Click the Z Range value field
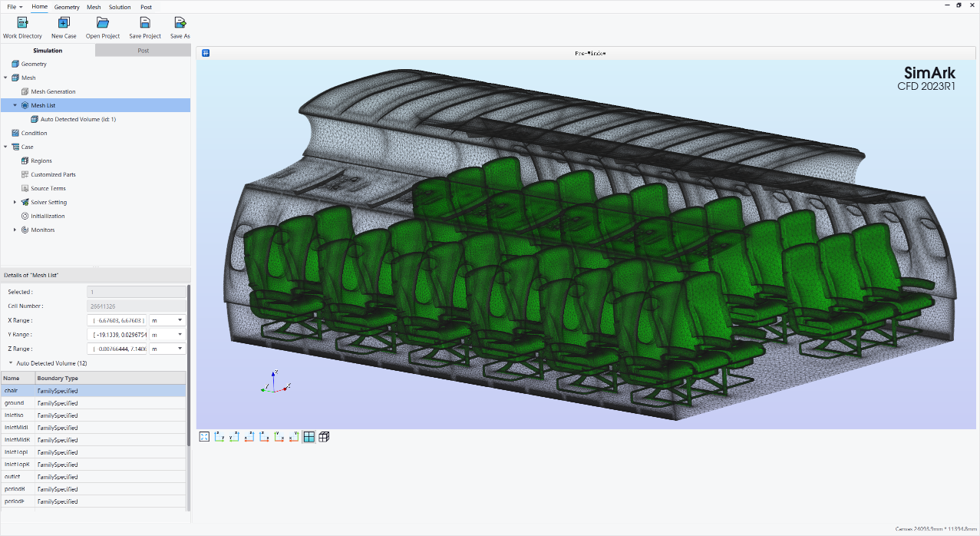The image size is (980, 536). 117,349
